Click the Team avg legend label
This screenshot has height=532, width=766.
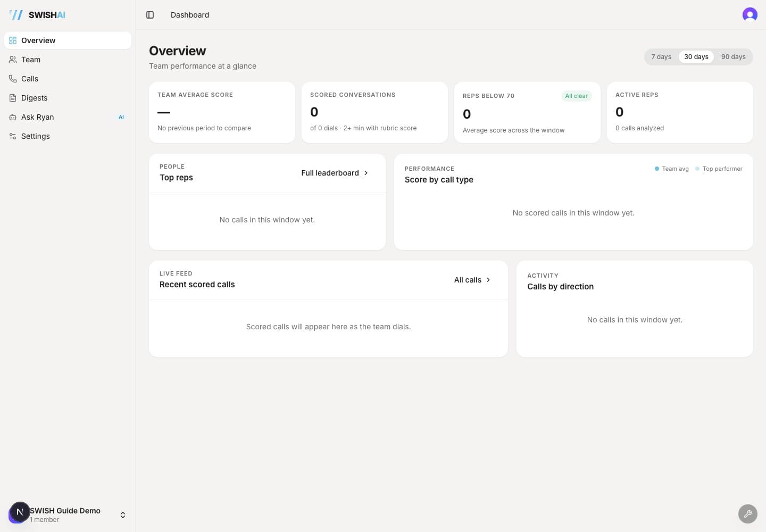676,169
